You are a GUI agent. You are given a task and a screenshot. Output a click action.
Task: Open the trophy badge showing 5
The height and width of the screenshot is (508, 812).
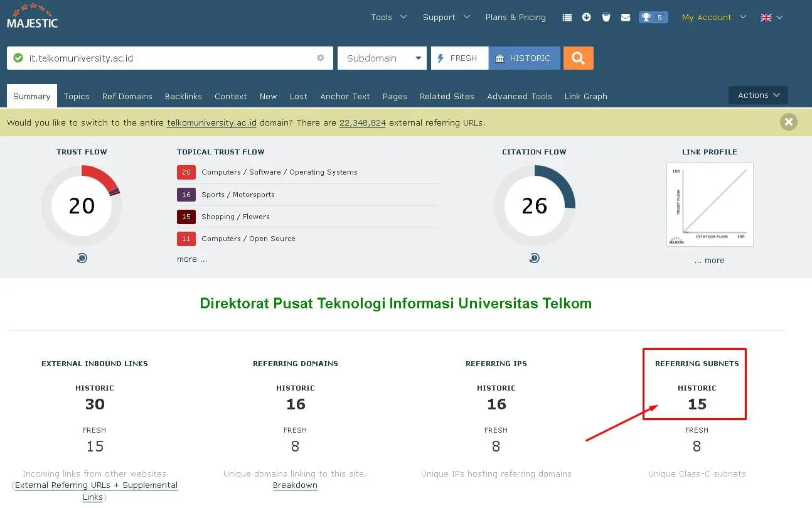[653, 18]
